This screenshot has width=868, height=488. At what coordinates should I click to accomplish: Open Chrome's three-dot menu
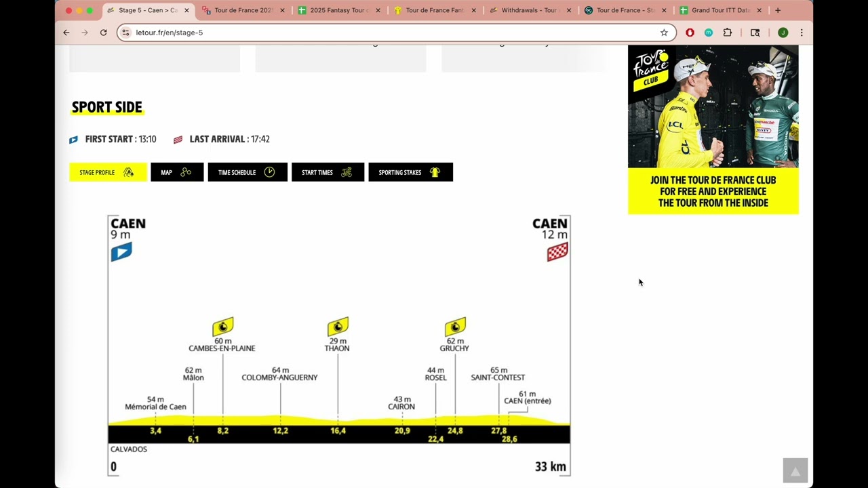click(802, 33)
